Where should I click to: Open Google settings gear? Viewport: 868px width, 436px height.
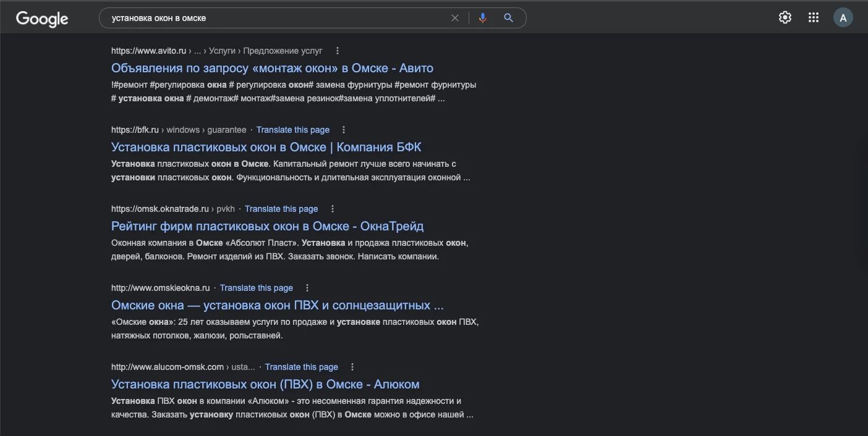785,17
